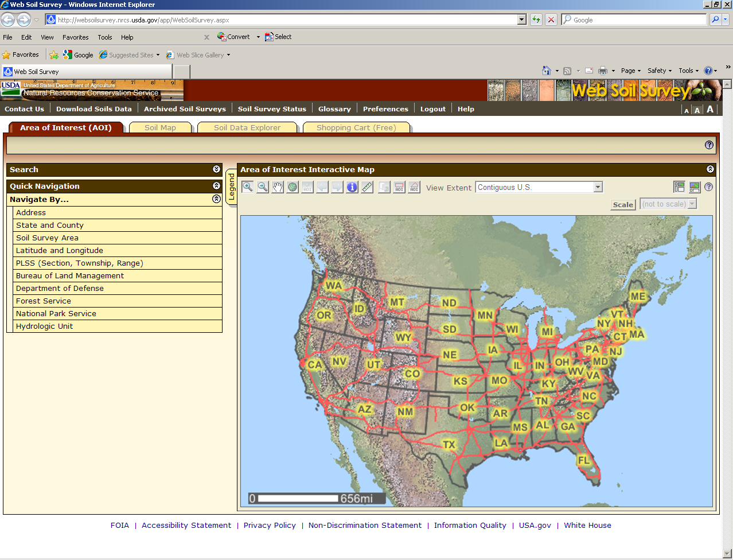Click the browser Home icon
This screenshot has width=733, height=560.
[547, 71]
